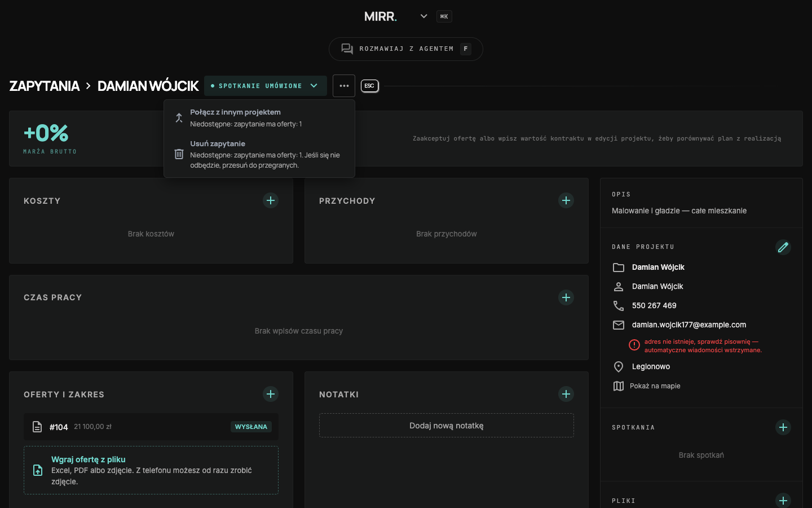Add work time entry in Czas pracy
The width and height of the screenshot is (812, 508).
coord(566,297)
